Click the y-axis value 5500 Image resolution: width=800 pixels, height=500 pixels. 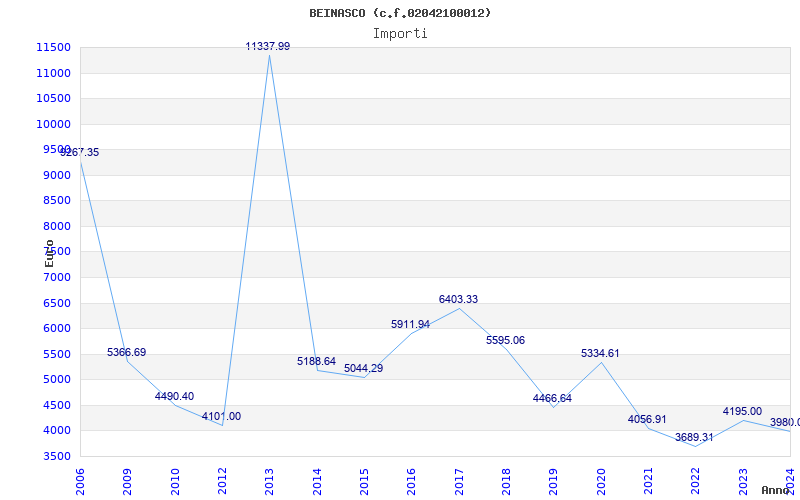point(56,354)
